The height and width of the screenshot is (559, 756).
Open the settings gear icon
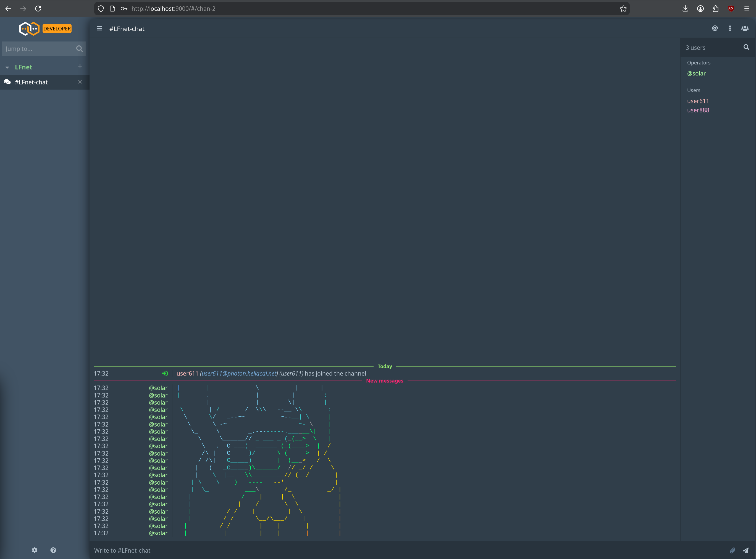coord(35,550)
